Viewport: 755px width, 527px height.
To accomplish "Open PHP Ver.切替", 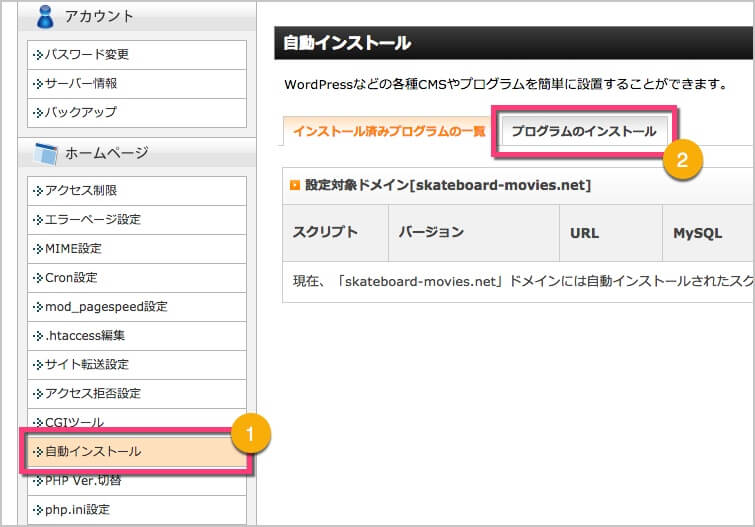I will point(137,483).
